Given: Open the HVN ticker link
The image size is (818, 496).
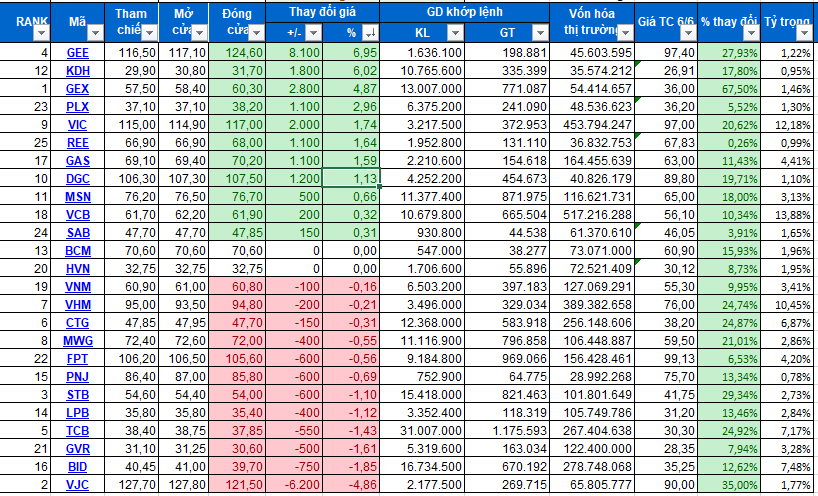Looking at the screenshot, I should 78,269.
